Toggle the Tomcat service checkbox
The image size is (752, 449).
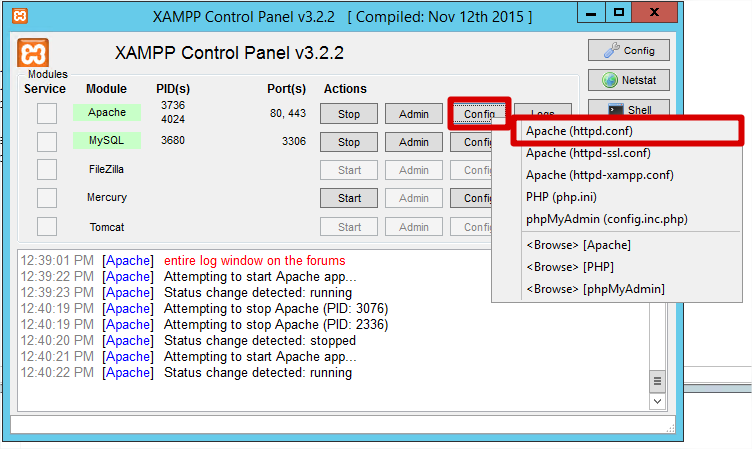tap(47, 226)
